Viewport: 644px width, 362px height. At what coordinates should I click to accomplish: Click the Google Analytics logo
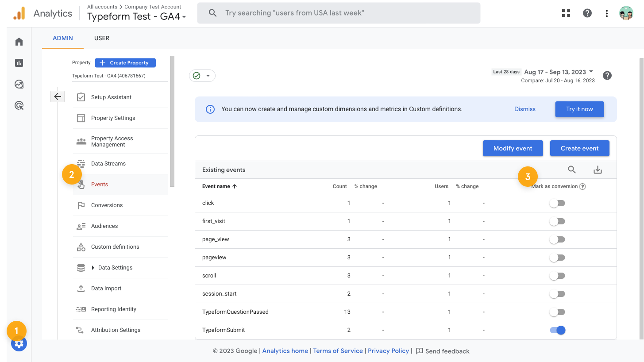pos(19,13)
